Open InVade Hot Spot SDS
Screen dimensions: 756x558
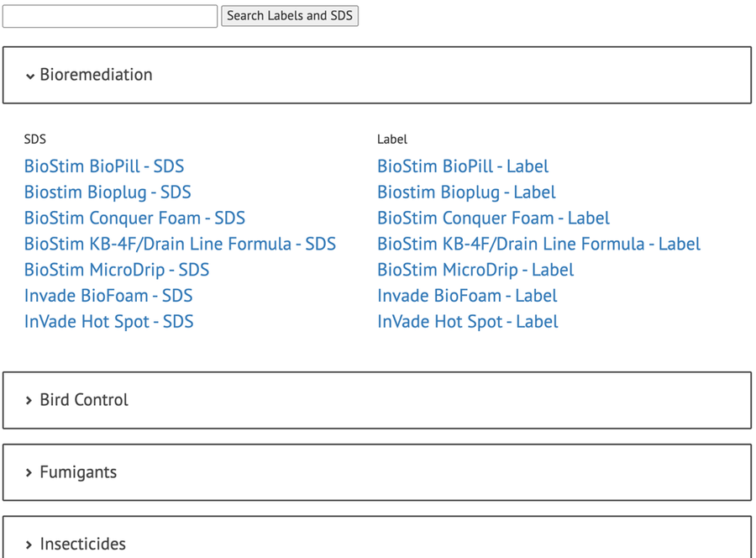109,322
